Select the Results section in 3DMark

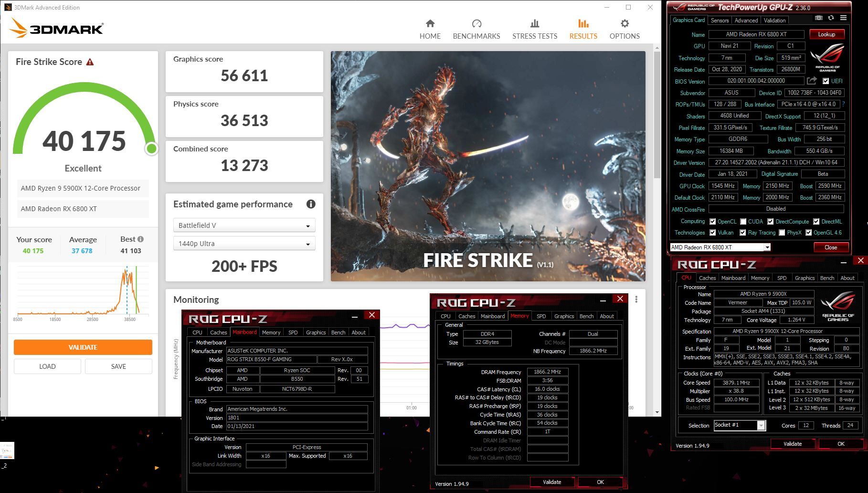(583, 29)
